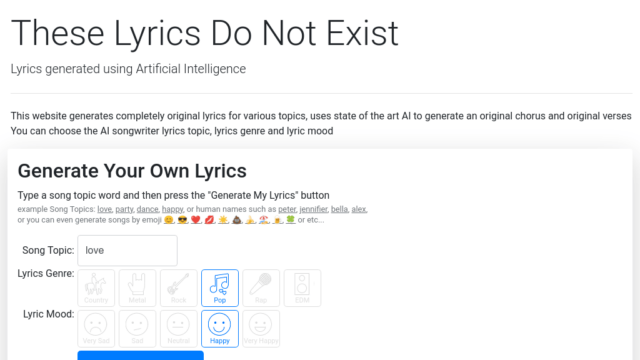The height and width of the screenshot is (360, 640).
Task: Click the 'Lyric Mood:' label
Action: [49, 314]
